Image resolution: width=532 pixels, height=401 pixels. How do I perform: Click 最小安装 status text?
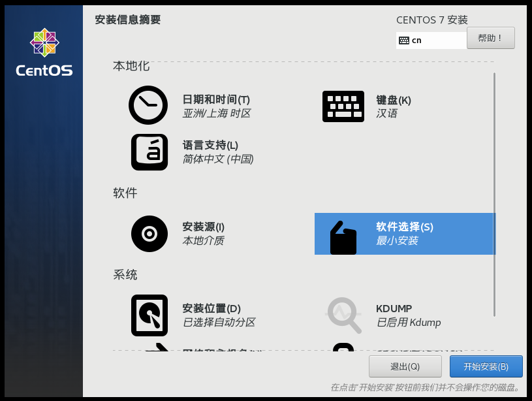pyautogui.click(x=397, y=241)
